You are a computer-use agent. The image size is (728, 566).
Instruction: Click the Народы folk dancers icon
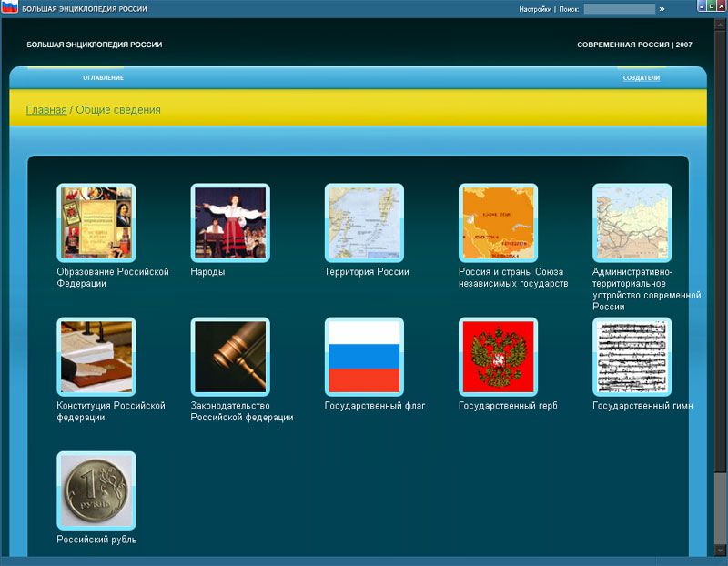(230, 223)
